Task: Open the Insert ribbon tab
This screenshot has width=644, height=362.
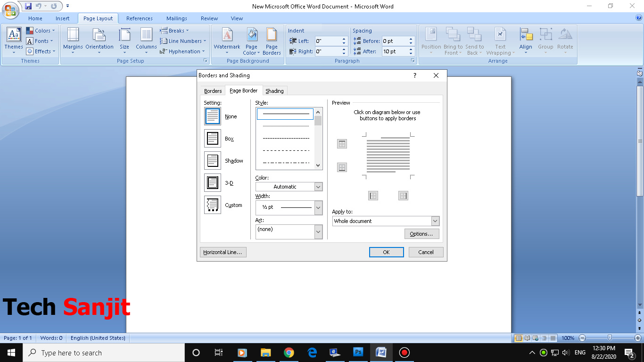Action: (62, 18)
